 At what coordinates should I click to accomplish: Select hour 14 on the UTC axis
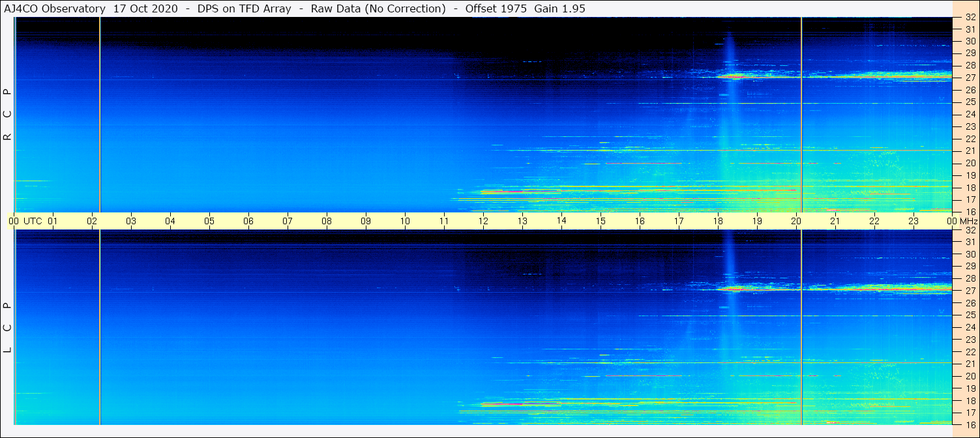pyautogui.click(x=561, y=221)
